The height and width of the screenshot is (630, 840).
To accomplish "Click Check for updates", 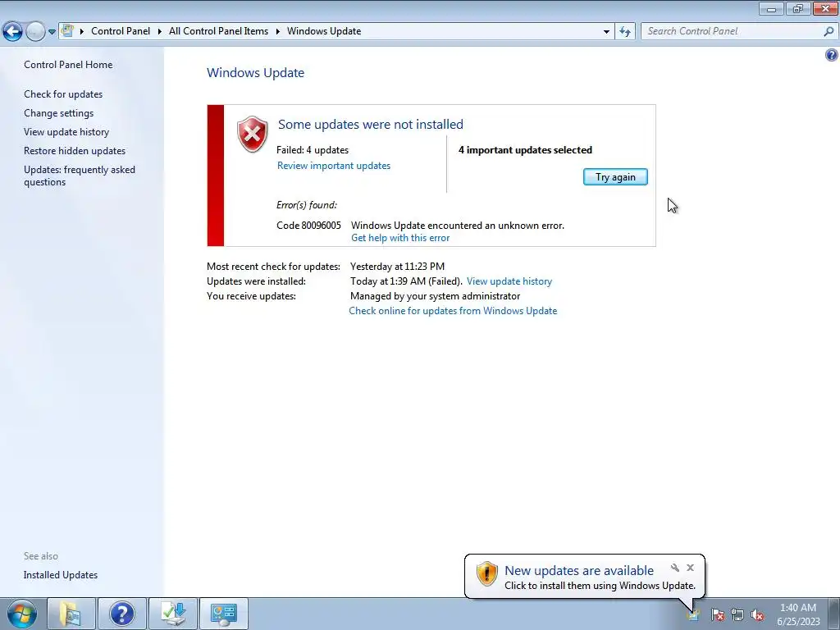I will point(63,94).
